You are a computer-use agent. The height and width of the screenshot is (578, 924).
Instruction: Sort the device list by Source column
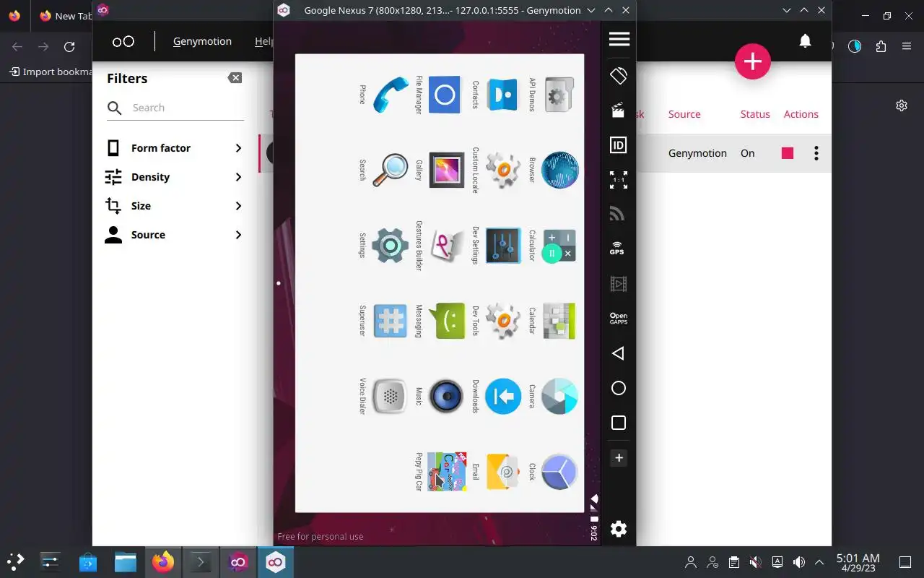pyautogui.click(x=684, y=114)
